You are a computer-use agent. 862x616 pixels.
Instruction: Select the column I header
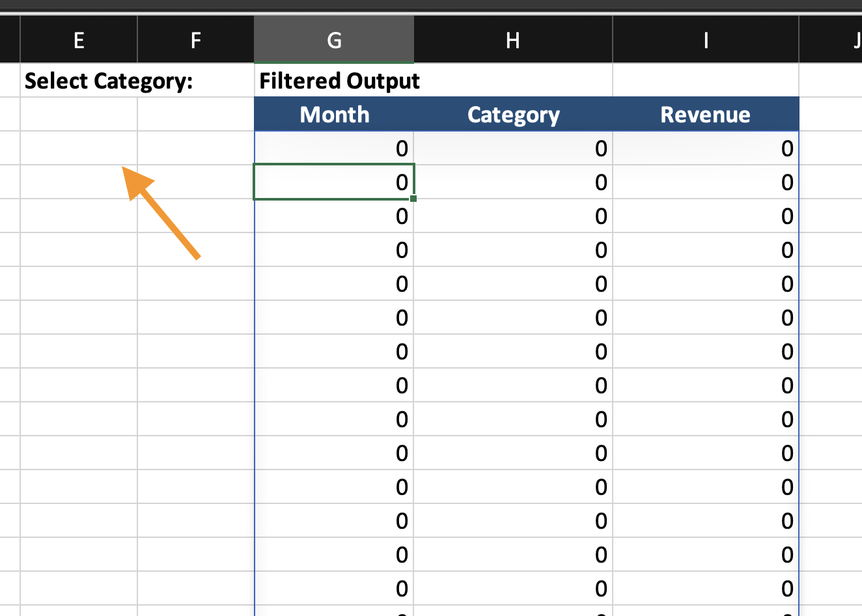pyautogui.click(x=706, y=40)
